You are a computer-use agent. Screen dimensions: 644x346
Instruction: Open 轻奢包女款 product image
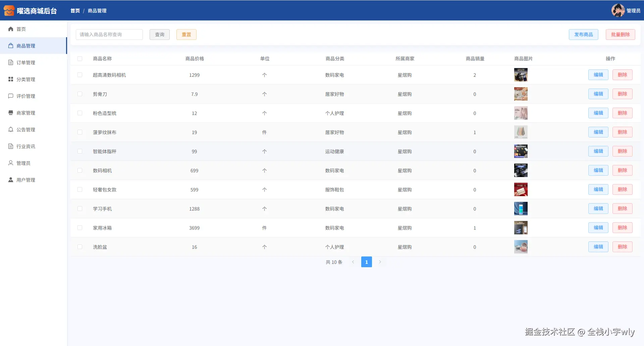(521, 189)
